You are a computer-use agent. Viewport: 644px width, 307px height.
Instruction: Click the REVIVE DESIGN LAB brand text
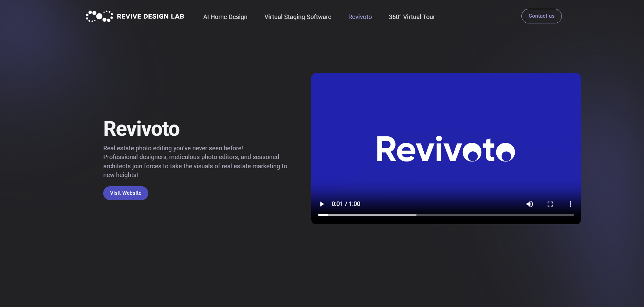150,16
